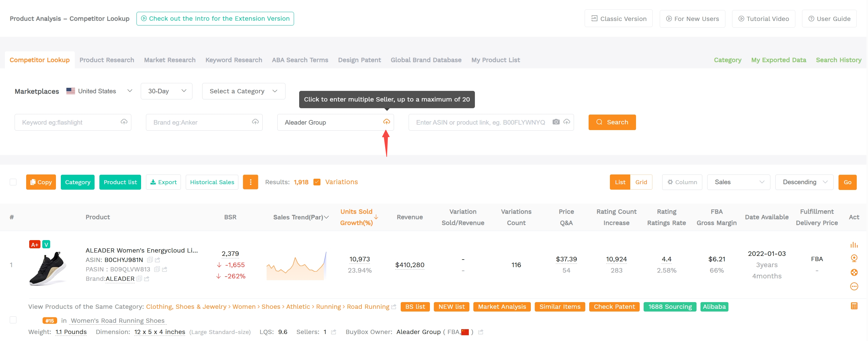Open the United States marketplace dropdown

coord(99,91)
